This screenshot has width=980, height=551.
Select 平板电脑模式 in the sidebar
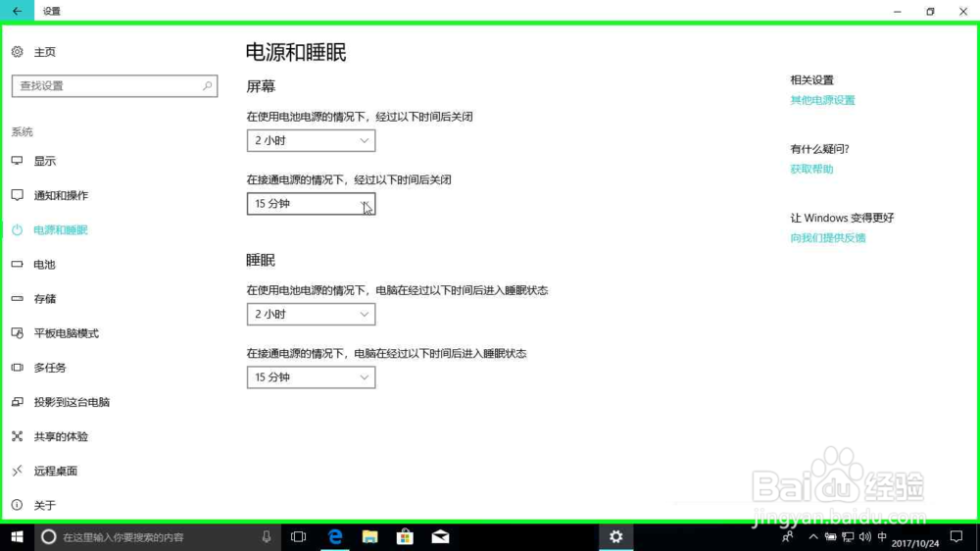click(67, 332)
